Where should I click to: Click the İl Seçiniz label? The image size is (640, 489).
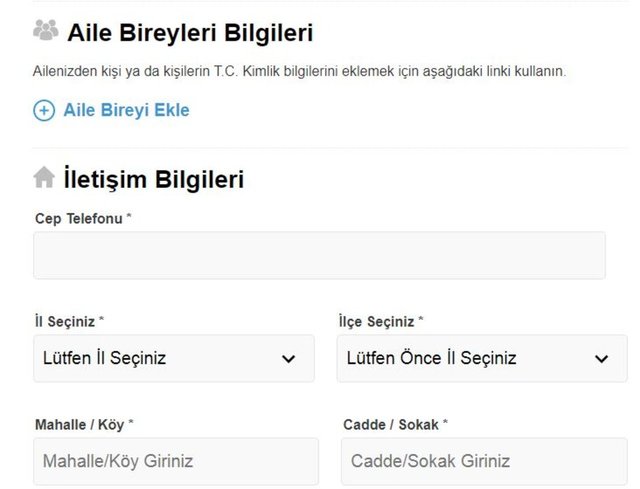click(65, 322)
